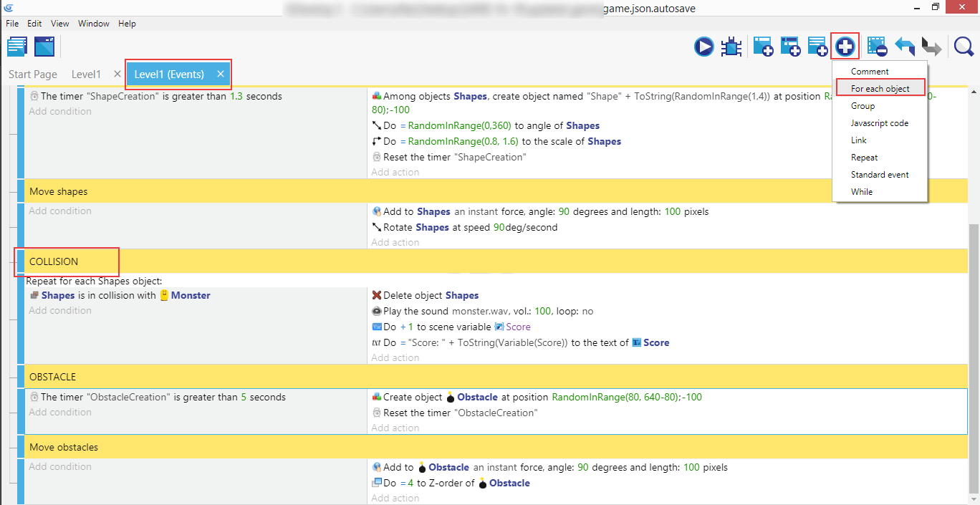The height and width of the screenshot is (505, 980).
Task: Open the events search magnifier
Action: coord(964,47)
